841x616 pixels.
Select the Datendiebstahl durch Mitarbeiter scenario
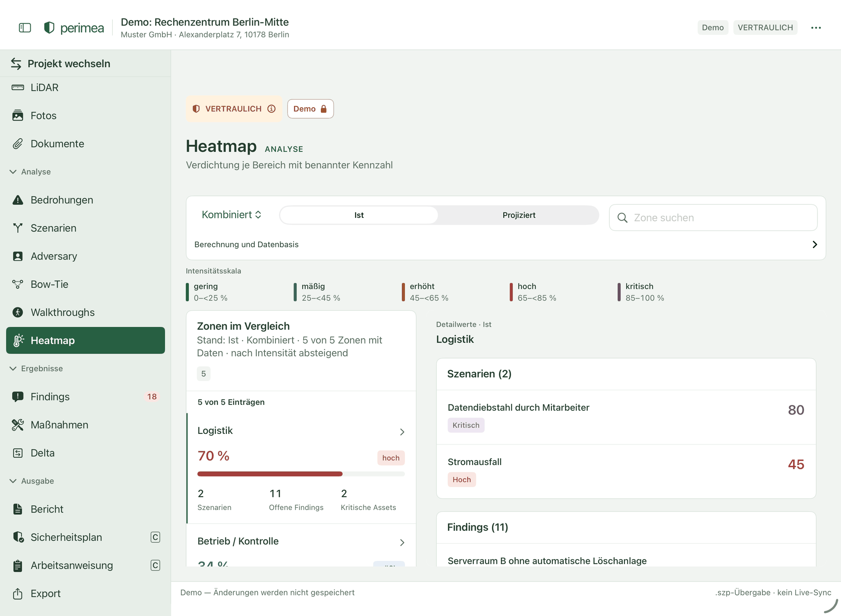click(x=626, y=417)
